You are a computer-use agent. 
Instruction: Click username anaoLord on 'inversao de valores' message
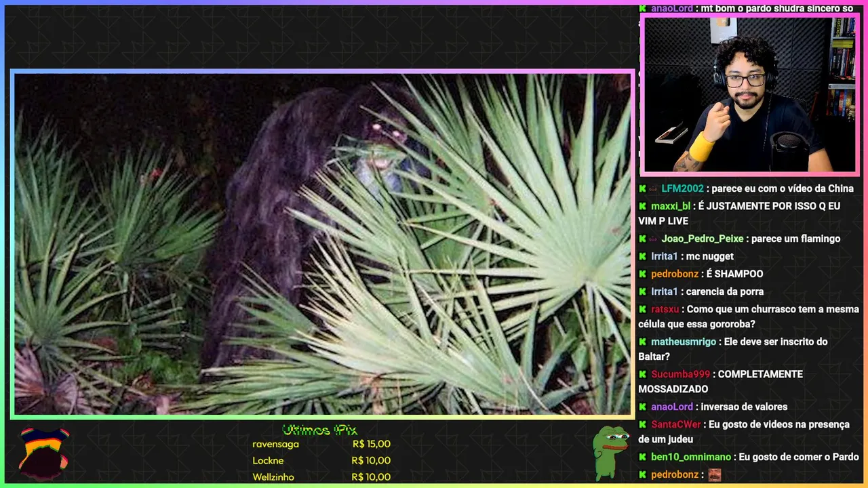click(x=672, y=407)
